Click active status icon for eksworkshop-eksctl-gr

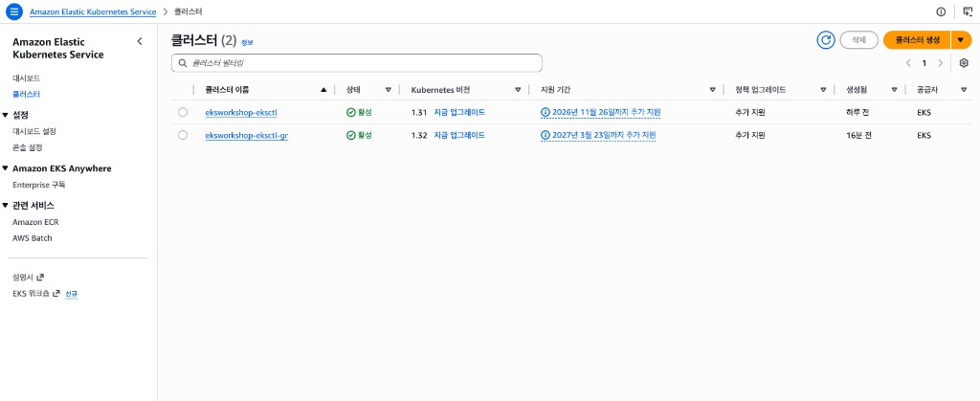point(350,135)
